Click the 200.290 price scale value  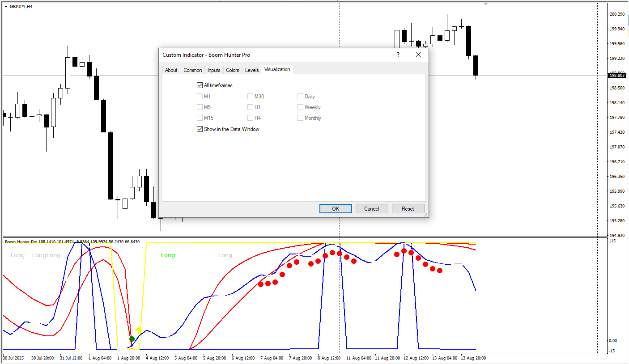click(617, 14)
